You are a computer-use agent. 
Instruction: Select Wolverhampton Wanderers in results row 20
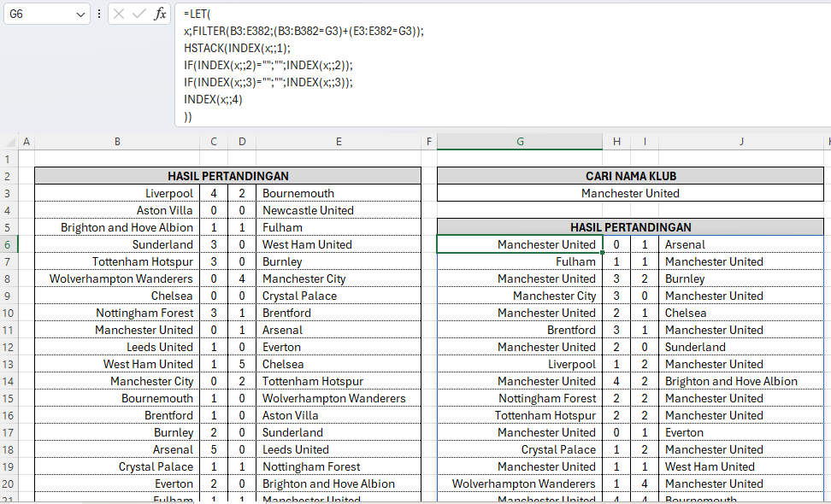pos(520,483)
